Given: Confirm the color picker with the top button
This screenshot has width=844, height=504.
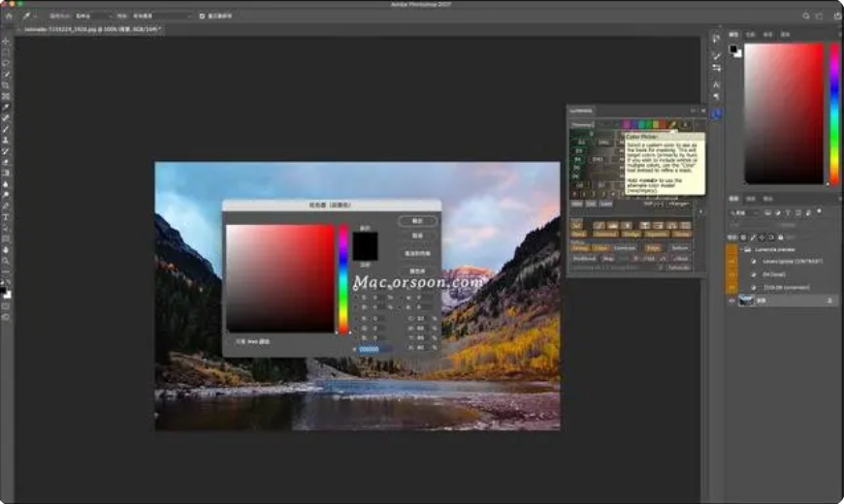Looking at the screenshot, I should point(417,221).
